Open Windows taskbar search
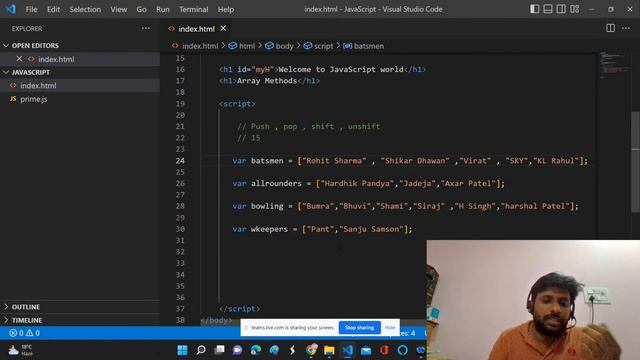The width and height of the screenshot is (640, 360). tap(201, 350)
